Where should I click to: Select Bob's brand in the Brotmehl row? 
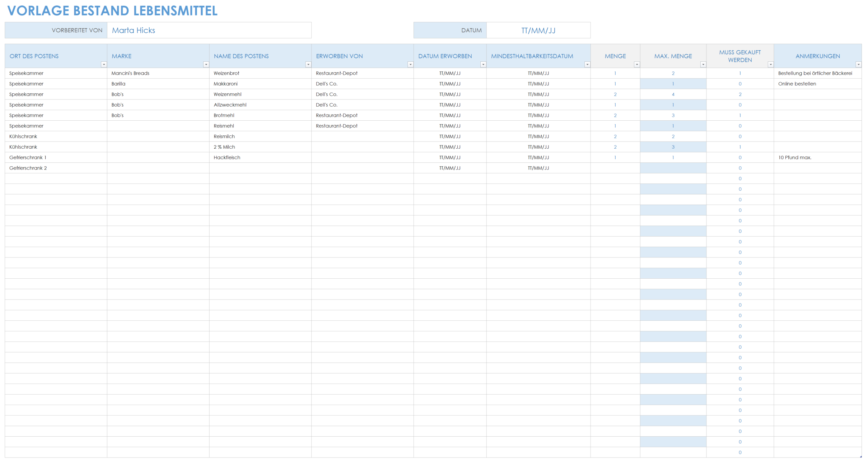[x=158, y=115]
